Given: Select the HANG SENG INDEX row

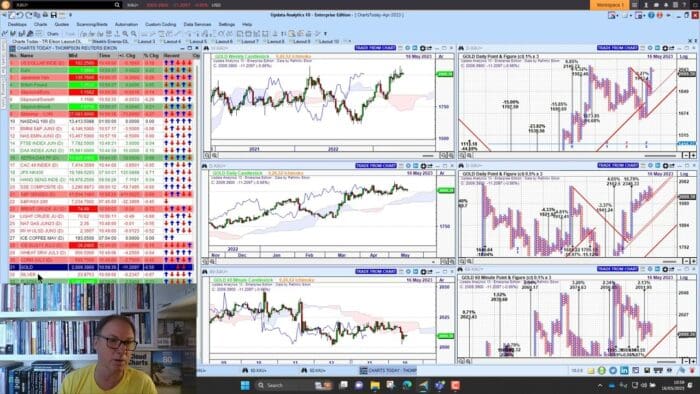Looking at the screenshot, I should click(x=101, y=179).
